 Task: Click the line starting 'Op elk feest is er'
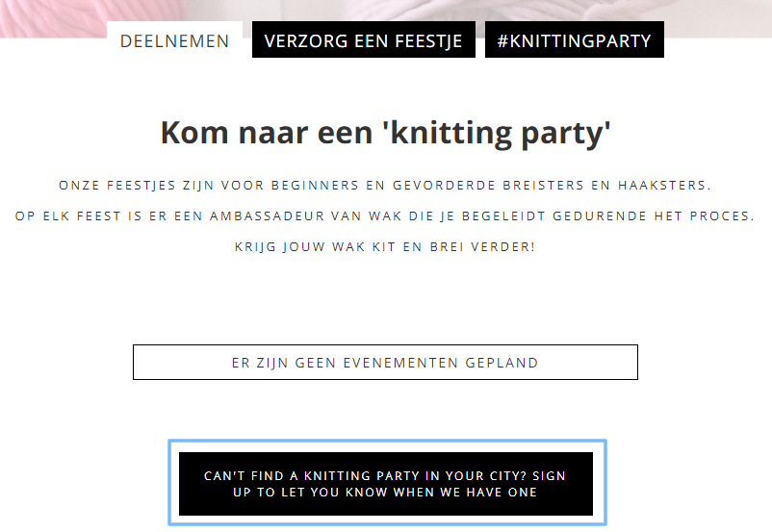click(385, 216)
